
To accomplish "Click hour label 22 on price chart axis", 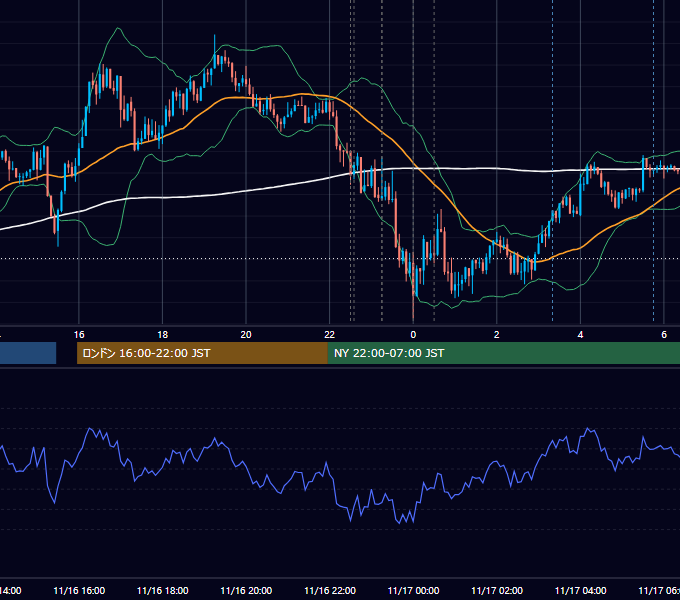I will click(x=330, y=335).
